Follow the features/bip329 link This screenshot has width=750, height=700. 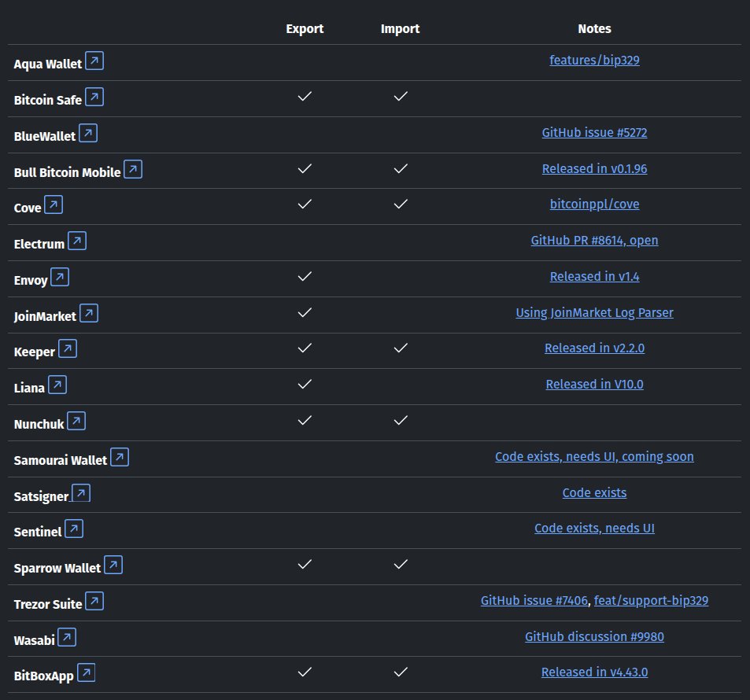[594, 61]
